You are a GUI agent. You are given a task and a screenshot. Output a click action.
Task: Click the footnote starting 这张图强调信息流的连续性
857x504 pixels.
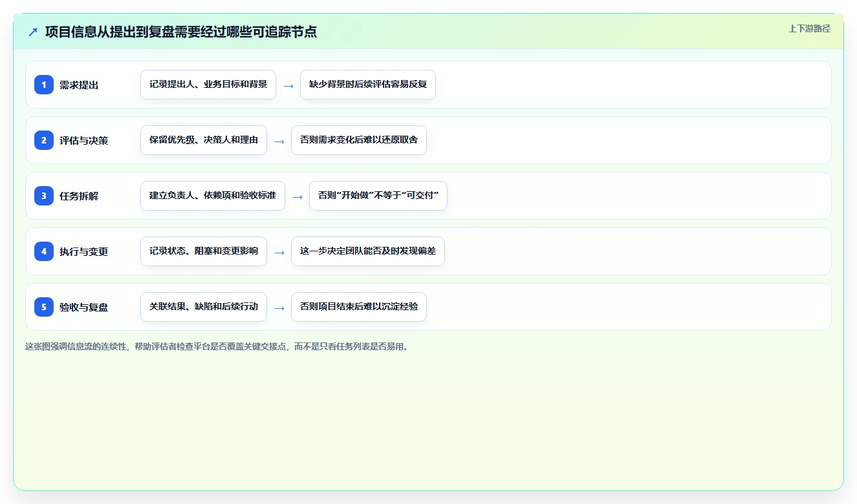click(x=217, y=346)
